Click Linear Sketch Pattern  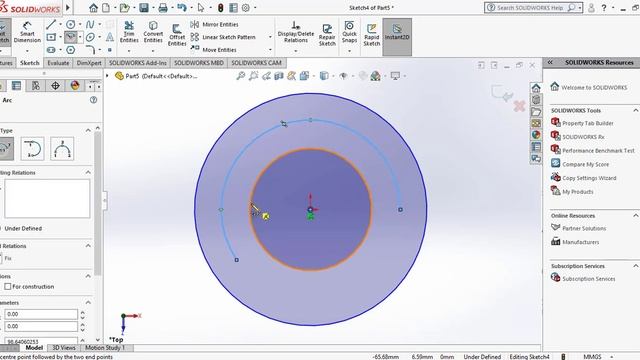(x=223, y=37)
